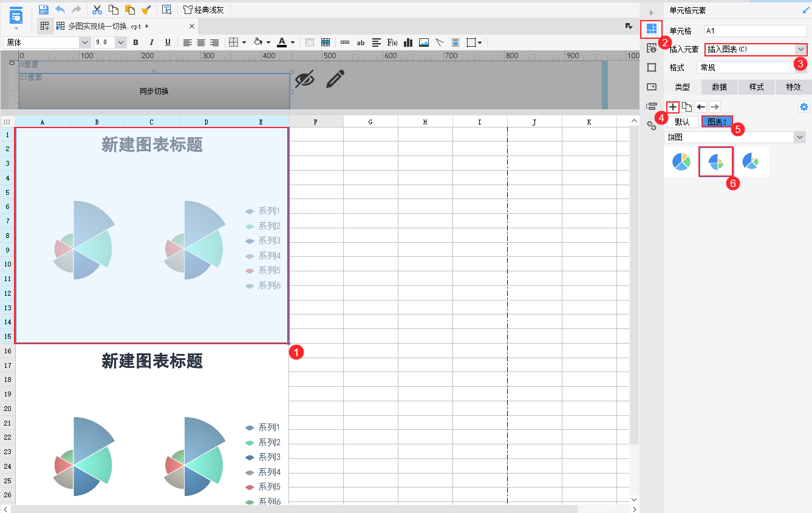Screen dimensions: 812x513
Task: Open the 插入图表(C) dropdown
Action: (x=755, y=50)
